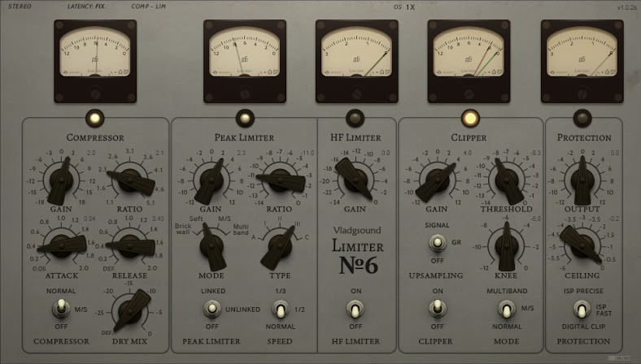The height and width of the screenshot is (364, 641).
Task: Click the Clipper threshold readout -8.3
Action: pyautogui.click(x=534, y=153)
